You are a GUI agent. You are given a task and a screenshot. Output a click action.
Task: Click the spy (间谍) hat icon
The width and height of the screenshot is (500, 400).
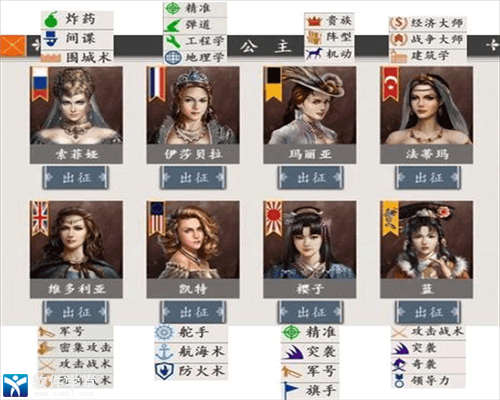(x=51, y=39)
